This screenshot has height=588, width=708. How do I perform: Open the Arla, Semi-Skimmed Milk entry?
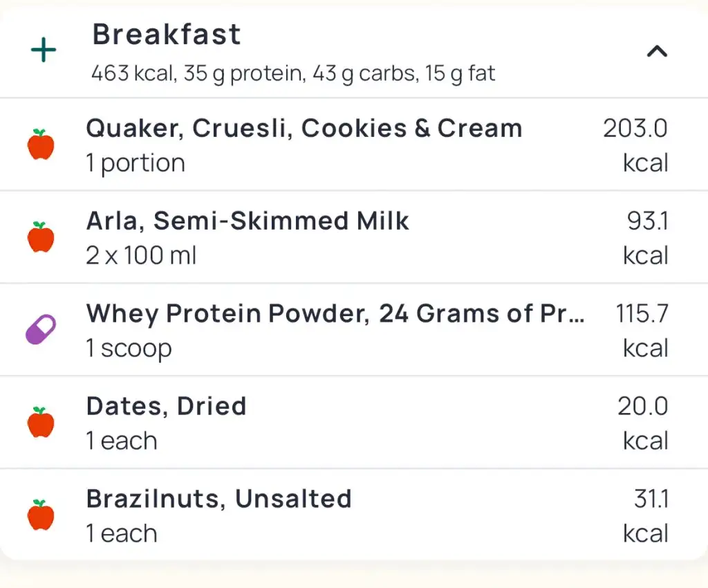pos(248,221)
